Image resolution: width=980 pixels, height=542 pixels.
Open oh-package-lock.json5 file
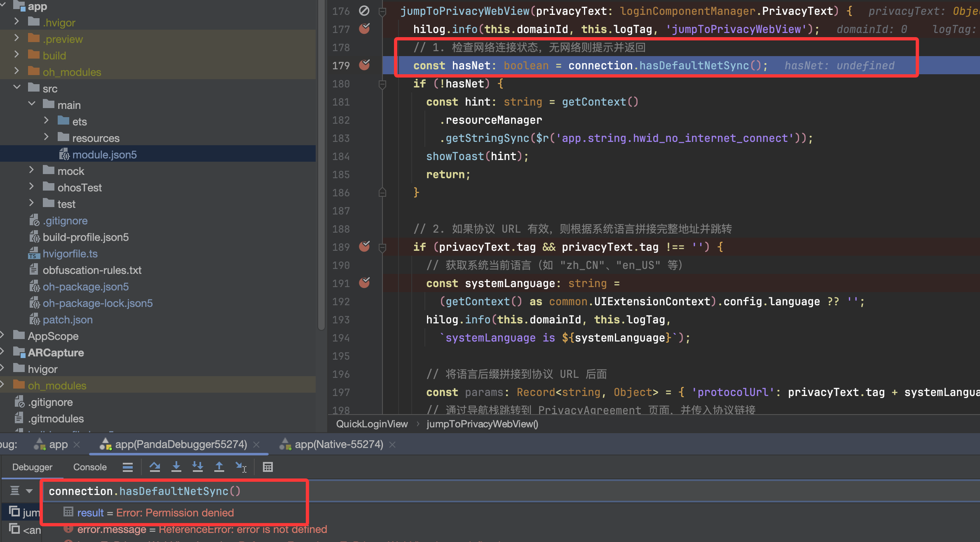98,303
